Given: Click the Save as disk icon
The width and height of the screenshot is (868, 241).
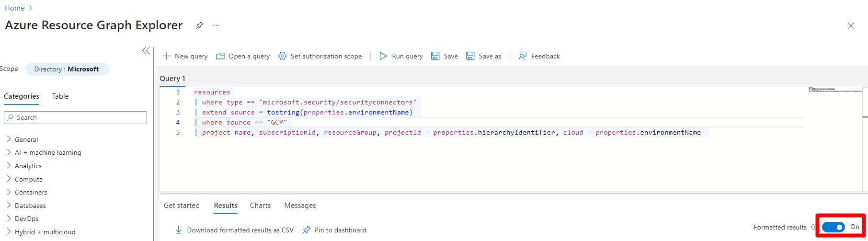Looking at the screenshot, I should tap(470, 56).
